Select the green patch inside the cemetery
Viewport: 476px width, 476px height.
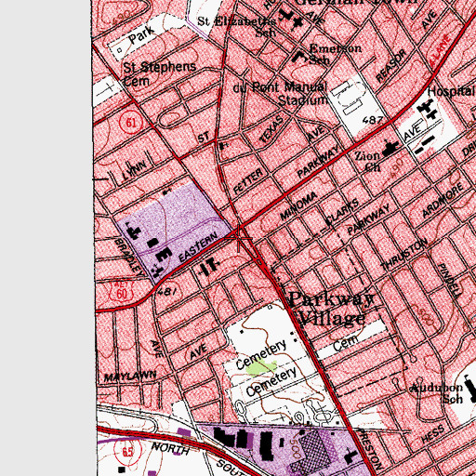[x=261, y=368]
